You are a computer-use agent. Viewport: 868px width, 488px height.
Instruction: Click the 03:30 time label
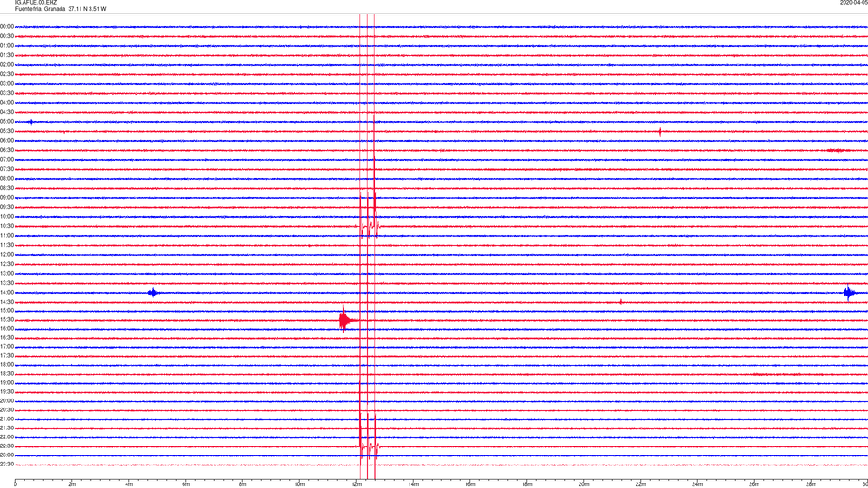[x=6, y=93]
